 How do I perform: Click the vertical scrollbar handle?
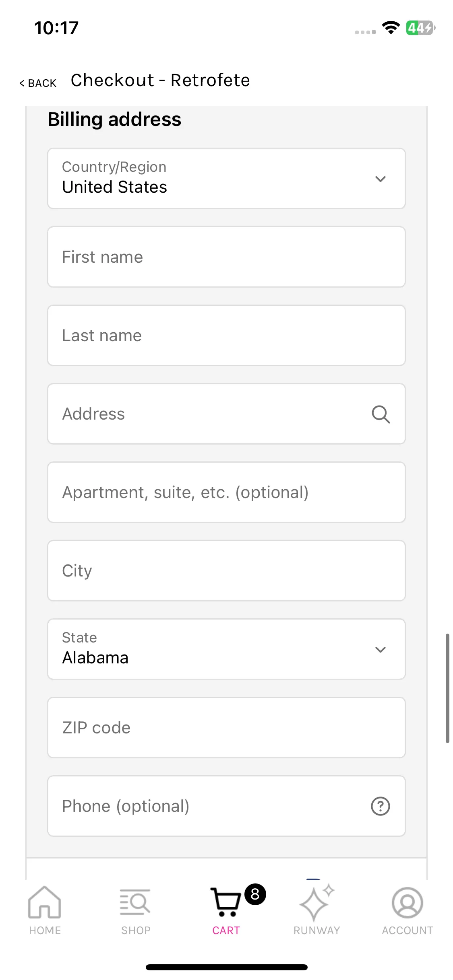point(447,688)
